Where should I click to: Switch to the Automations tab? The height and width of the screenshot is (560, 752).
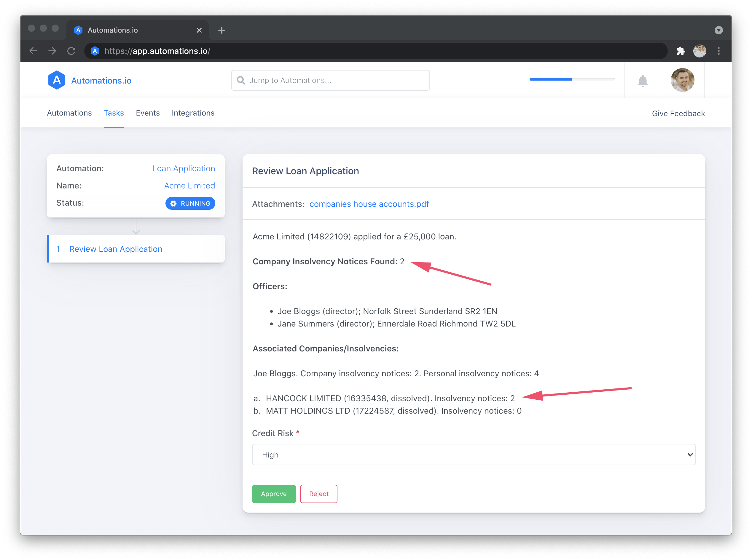69,113
